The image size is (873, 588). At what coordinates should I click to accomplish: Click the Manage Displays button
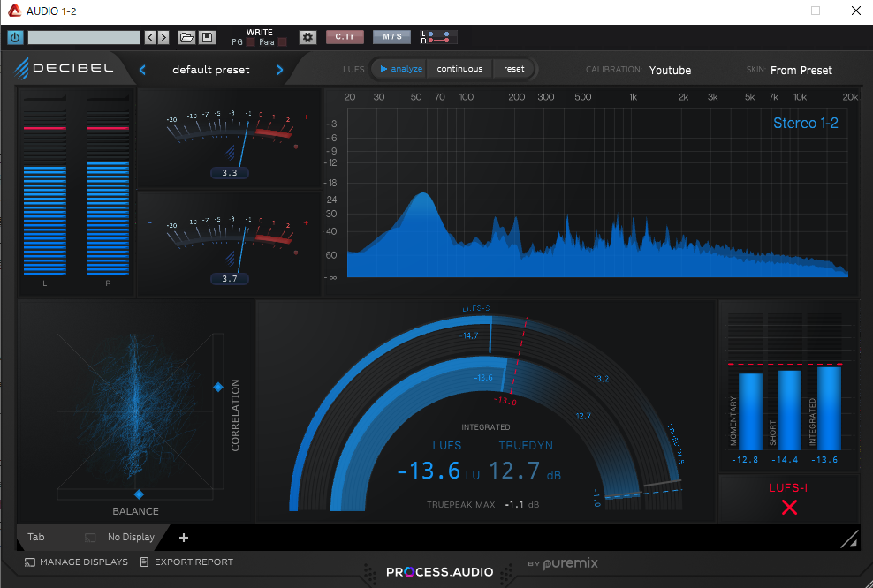click(76, 562)
